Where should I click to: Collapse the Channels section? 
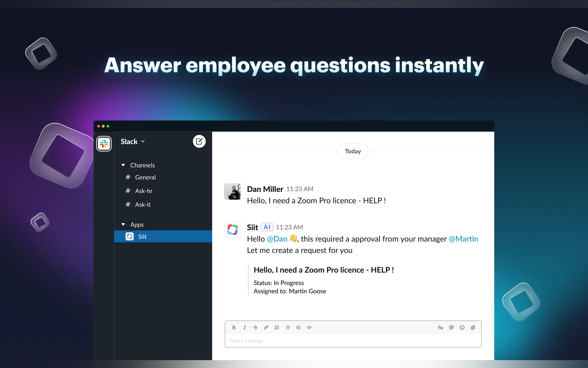coord(123,165)
